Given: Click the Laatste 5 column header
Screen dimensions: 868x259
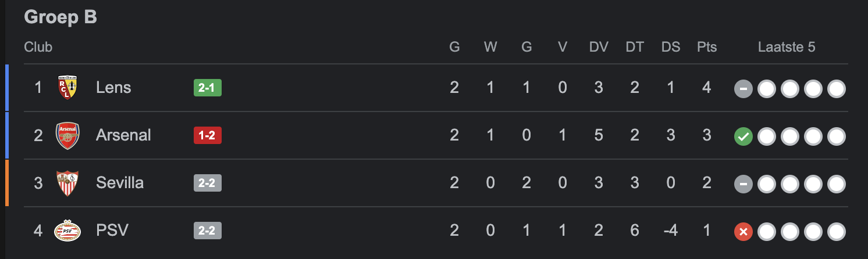Looking at the screenshot, I should click(787, 47).
